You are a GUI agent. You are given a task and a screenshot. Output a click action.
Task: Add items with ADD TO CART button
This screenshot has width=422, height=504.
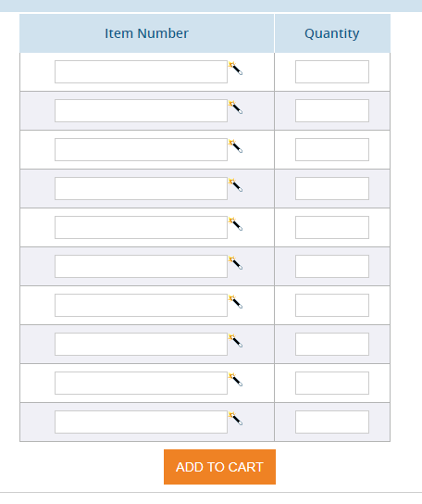pos(219,467)
